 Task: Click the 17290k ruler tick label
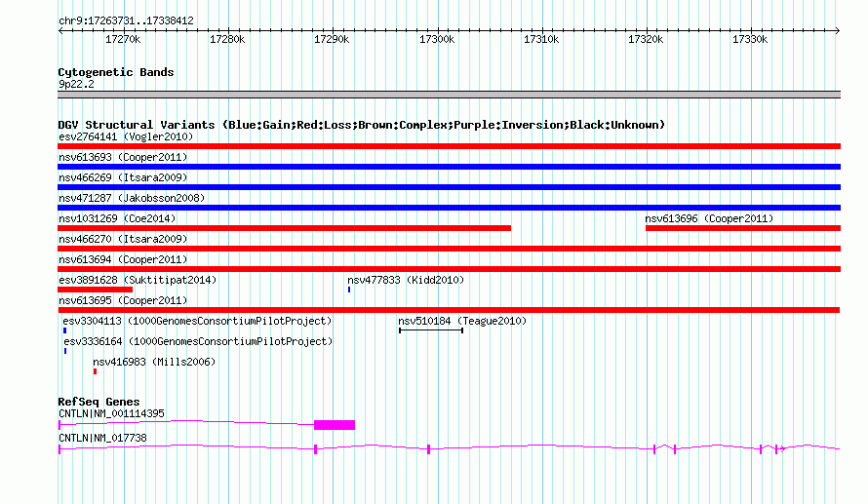pos(332,39)
